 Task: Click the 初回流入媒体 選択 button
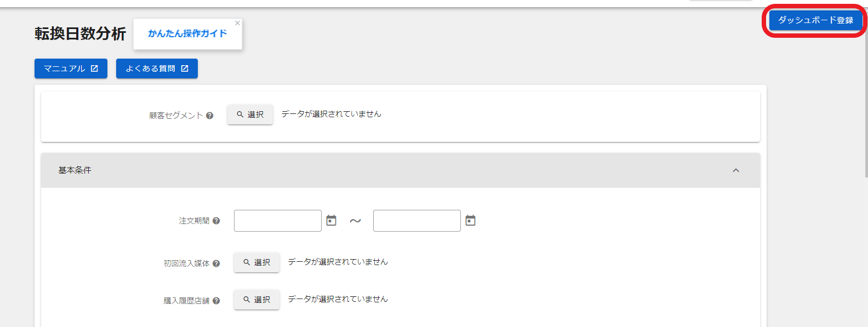tap(256, 262)
